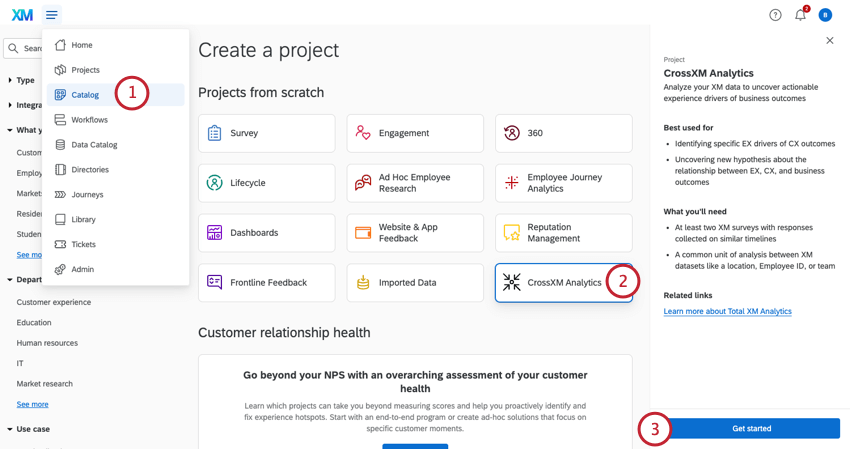Open Learn more about Total XM Analytics link
This screenshot has width=850, height=449.
coord(727,311)
